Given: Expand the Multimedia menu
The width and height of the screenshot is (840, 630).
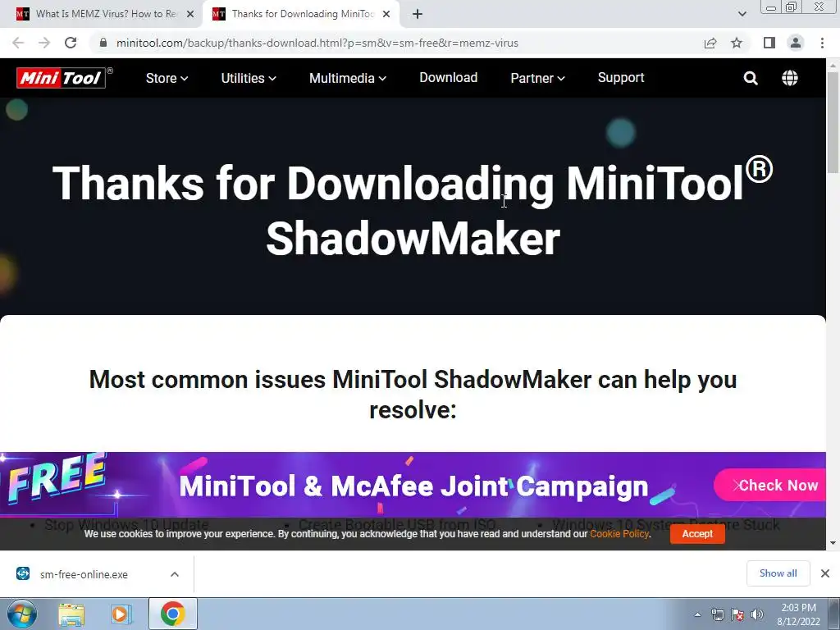Looking at the screenshot, I should (x=348, y=78).
